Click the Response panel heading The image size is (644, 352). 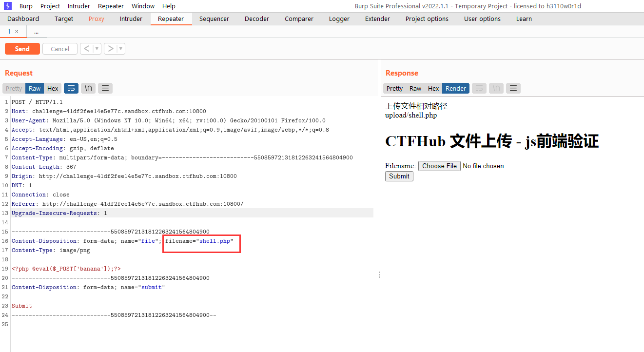(x=402, y=73)
